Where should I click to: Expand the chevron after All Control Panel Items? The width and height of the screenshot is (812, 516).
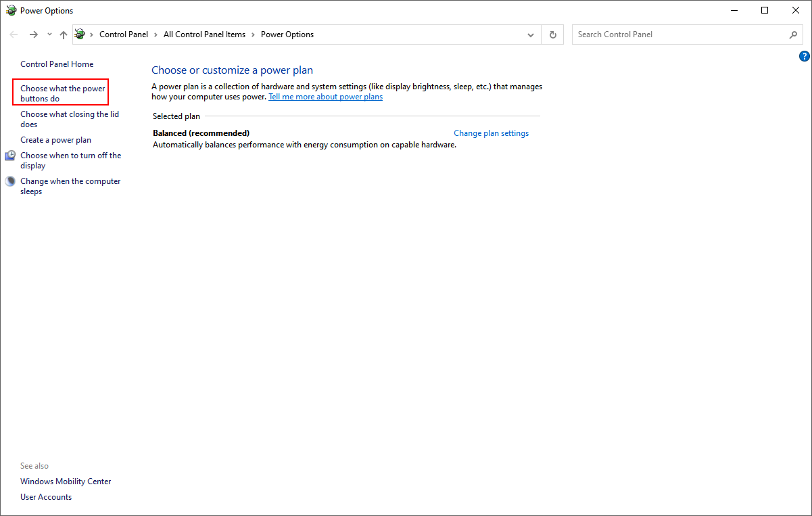(x=253, y=34)
